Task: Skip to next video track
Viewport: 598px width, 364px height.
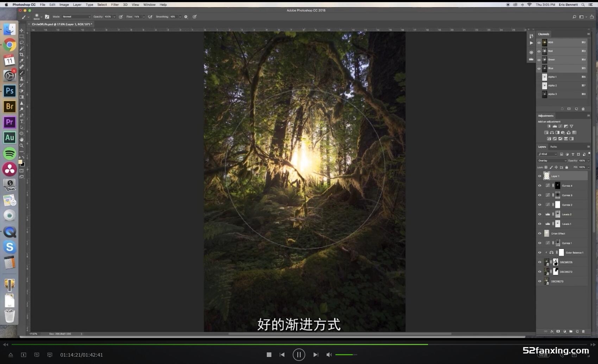Action: 316,355
